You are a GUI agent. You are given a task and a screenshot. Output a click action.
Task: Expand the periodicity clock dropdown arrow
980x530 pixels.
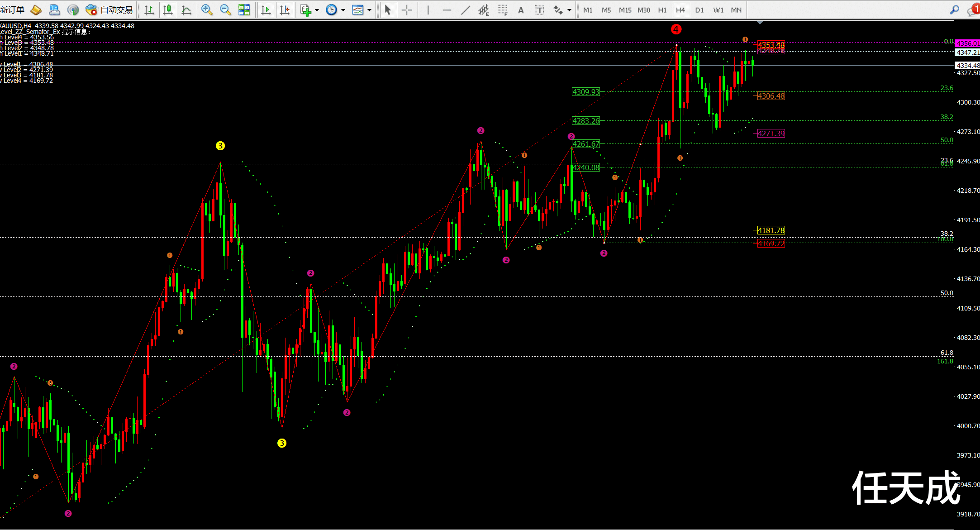tap(343, 10)
